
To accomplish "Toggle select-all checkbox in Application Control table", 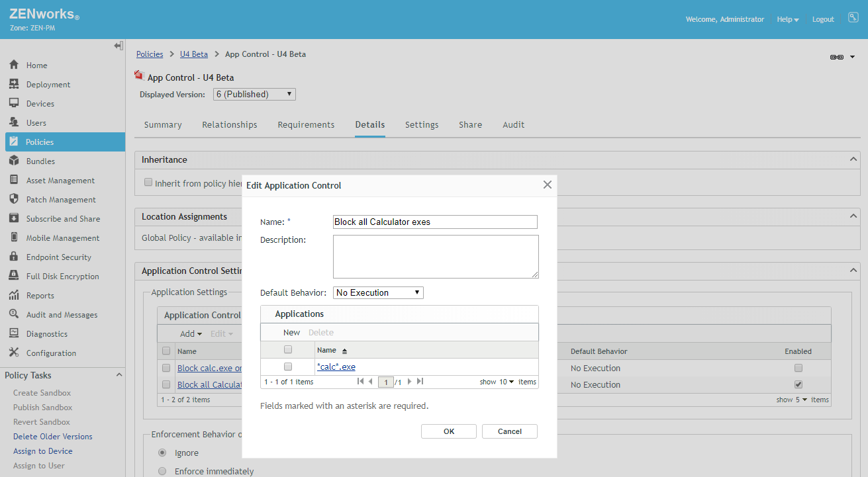I will click(166, 351).
